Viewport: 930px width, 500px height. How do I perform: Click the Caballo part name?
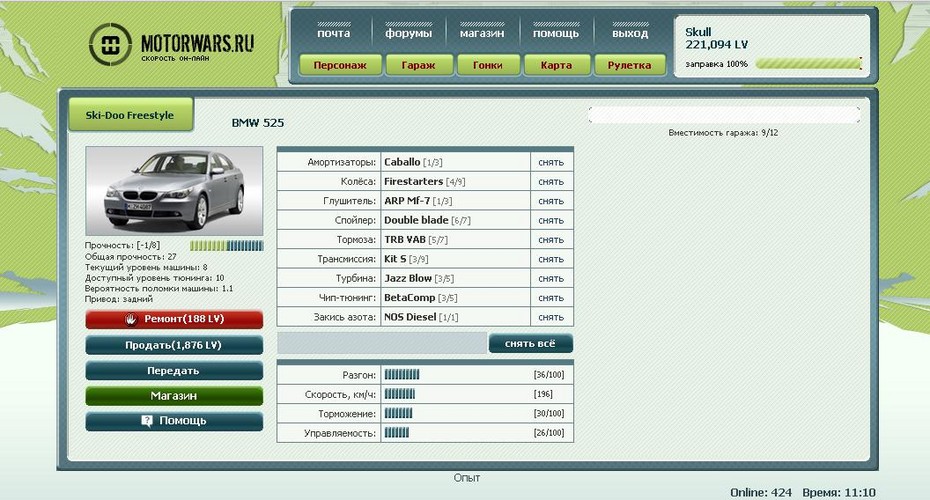point(402,162)
